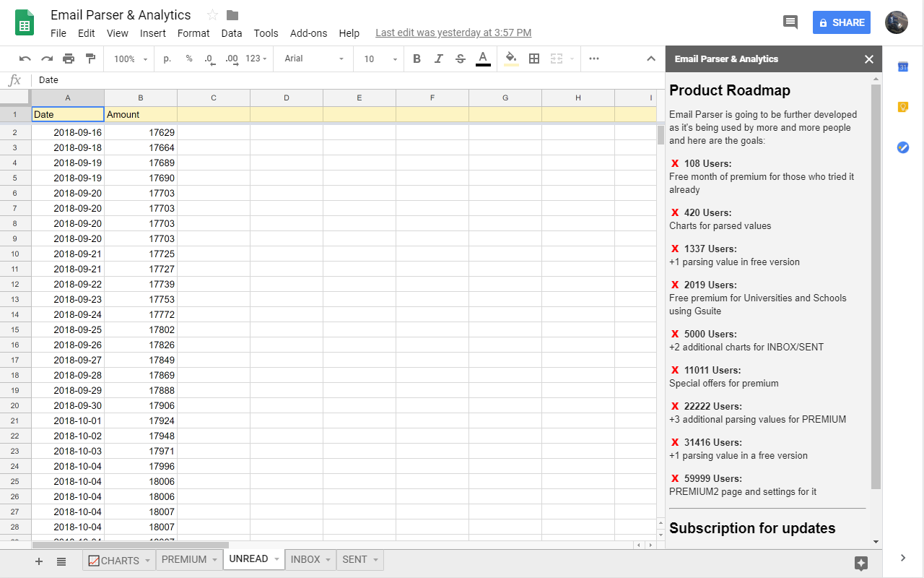Click the Undo icon

tap(25, 59)
